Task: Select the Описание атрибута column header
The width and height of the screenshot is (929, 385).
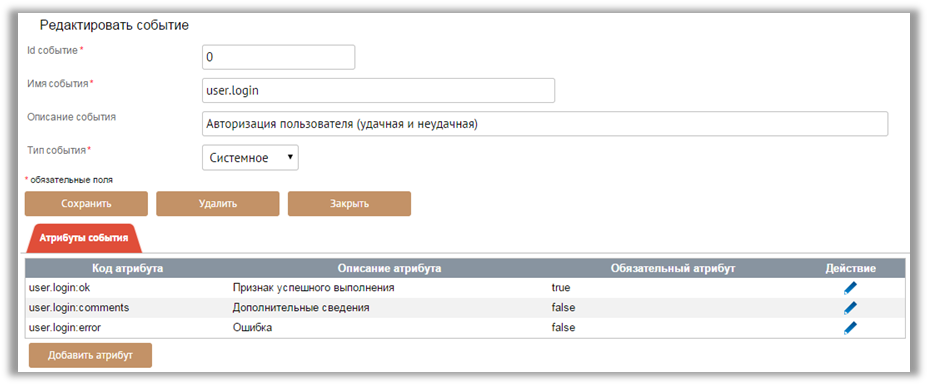Action: pyautogui.click(x=389, y=268)
